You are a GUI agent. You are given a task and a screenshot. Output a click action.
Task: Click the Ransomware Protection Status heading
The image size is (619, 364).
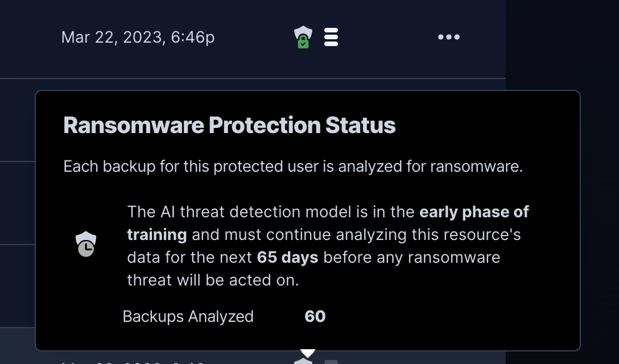click(x=229, y=126)
